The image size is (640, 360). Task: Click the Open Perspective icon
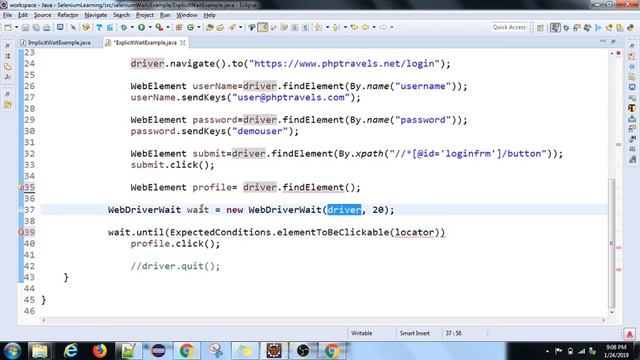pos(540,27)
